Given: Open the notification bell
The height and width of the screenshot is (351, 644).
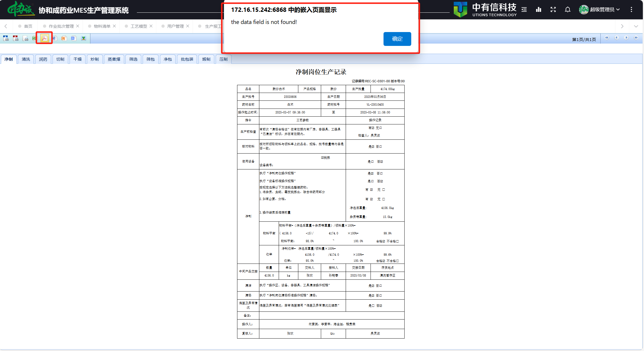Looking at the screenshot, I should click(x=567, y=10).
